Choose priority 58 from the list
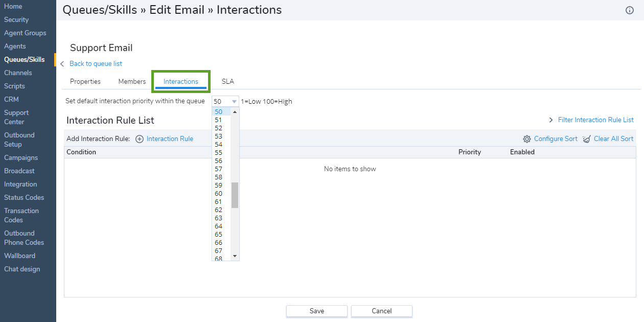This screenshot has height=322, width=644. tap(221, 177)
